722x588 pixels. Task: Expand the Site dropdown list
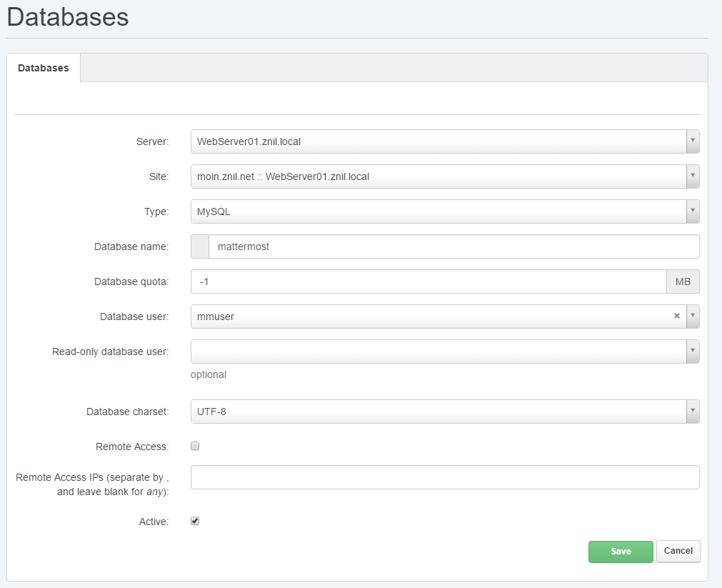point(692,176)
